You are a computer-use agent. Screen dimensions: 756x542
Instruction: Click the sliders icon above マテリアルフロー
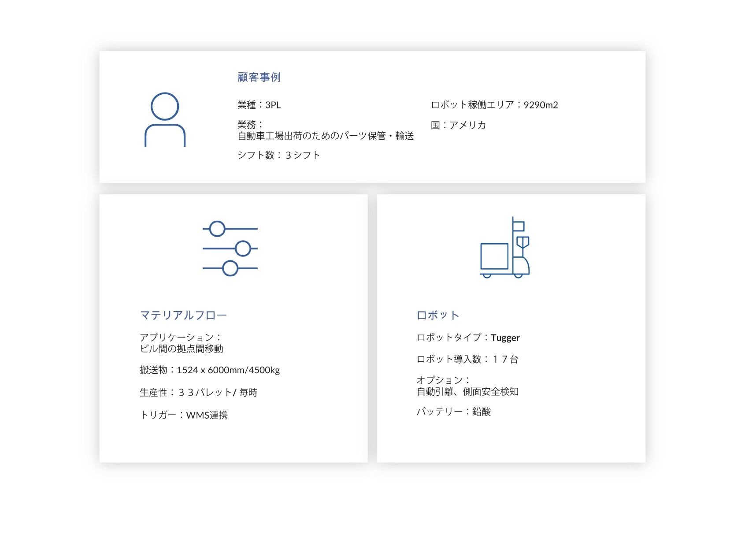point(230,249)
